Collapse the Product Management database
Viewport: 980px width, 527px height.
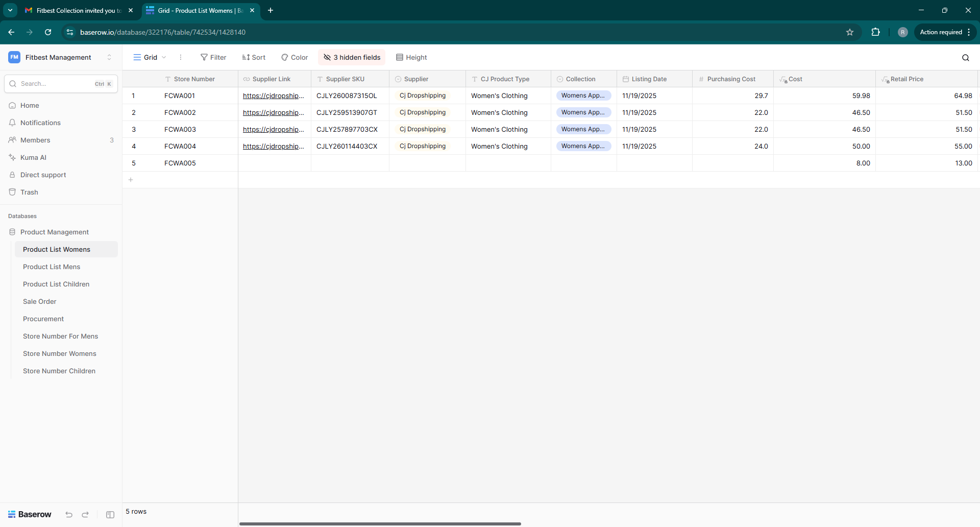[55, 232]
